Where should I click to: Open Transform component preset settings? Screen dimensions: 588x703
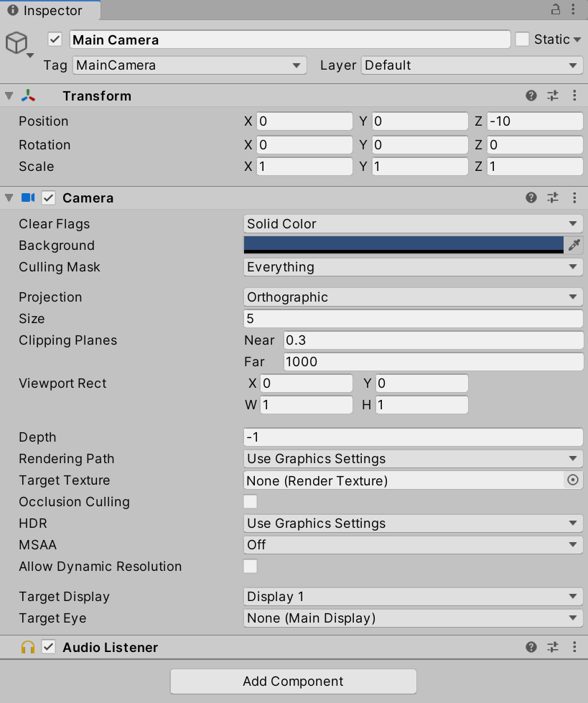[553, 96]
